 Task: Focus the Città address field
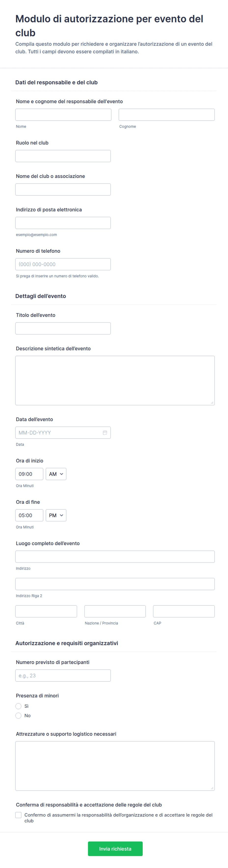[46, 611]
